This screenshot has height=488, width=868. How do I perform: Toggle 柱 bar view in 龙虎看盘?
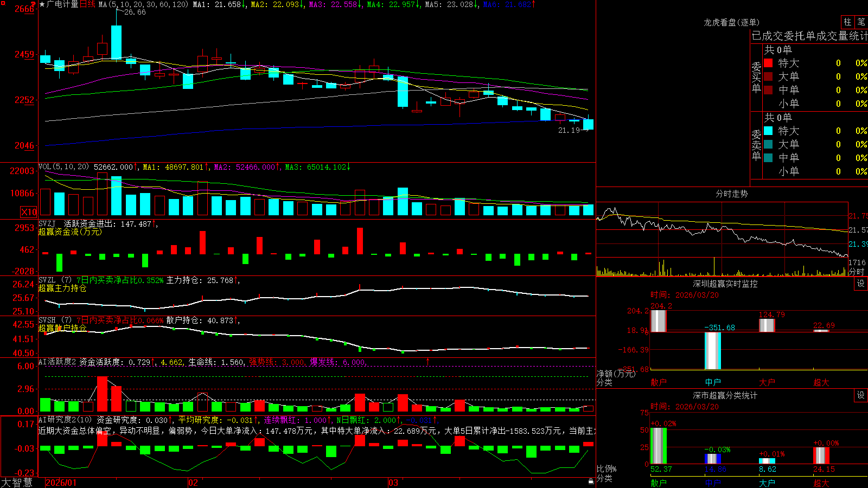pos(847,22)
